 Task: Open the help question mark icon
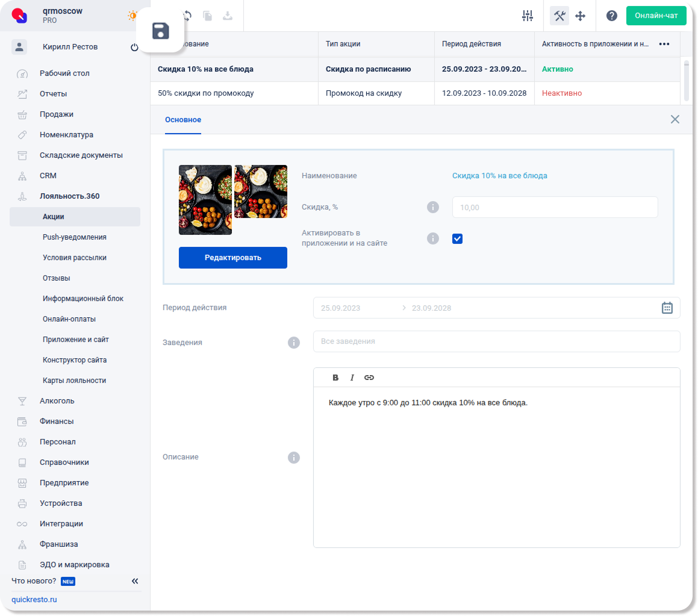coord(612,16)
